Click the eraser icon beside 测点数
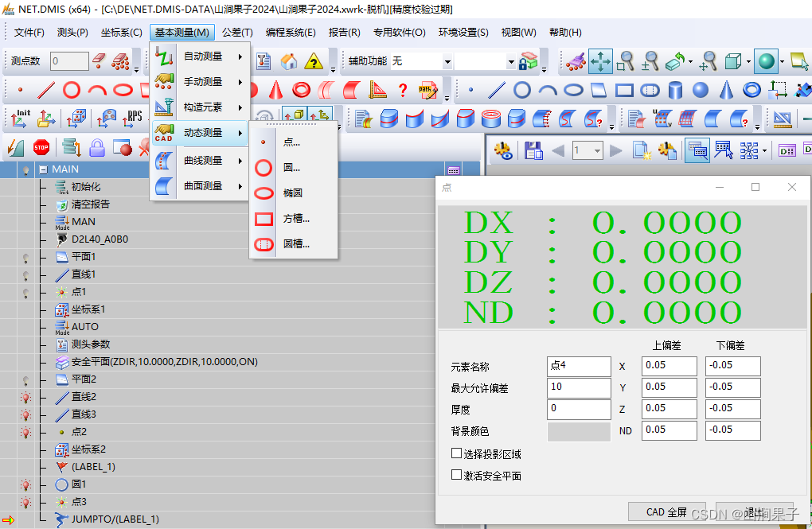The width and height of the screenshot is (812, 529). coord(99,60)
